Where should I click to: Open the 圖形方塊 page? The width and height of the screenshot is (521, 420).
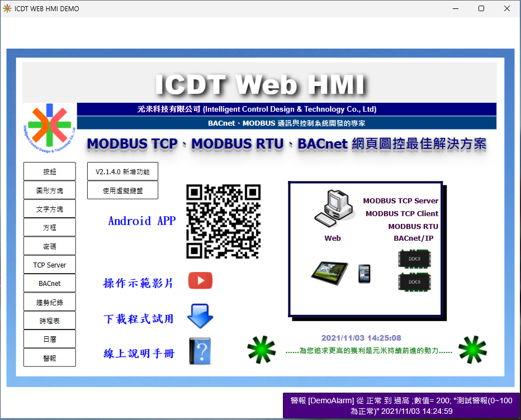50,190
